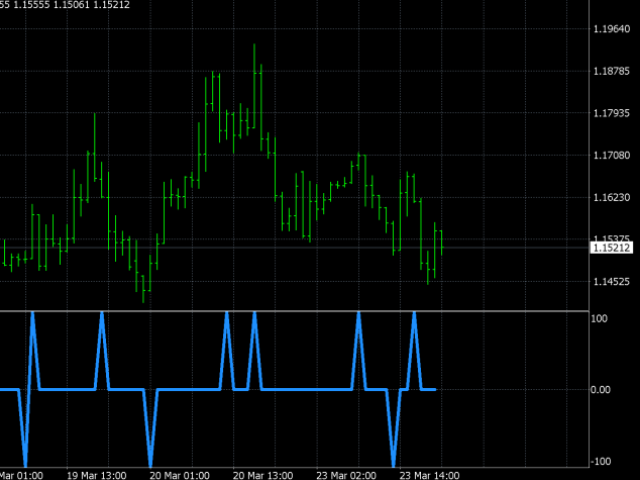Image resolution: width=640 pixels, height=480 pixels.
Task: Click the 1.18785 price axis label
Action: click(x=611, y=71)
